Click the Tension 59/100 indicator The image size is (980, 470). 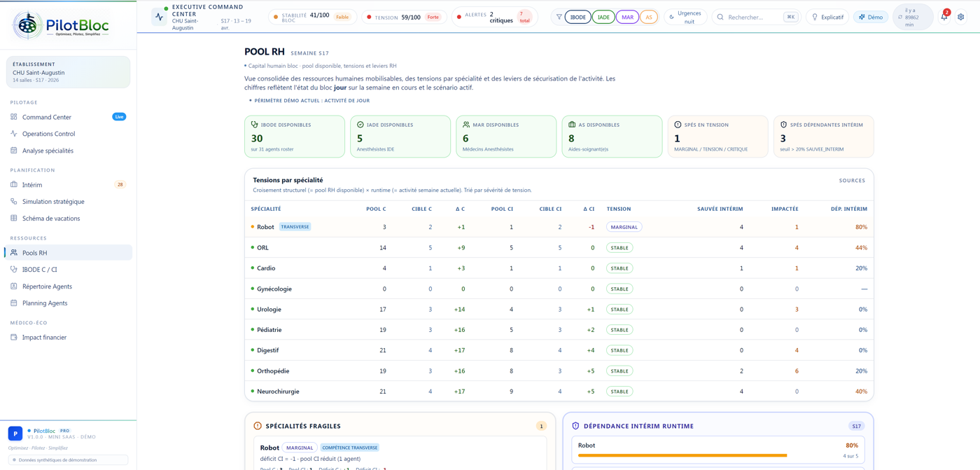pyautogui.click(x=405, y=17)
